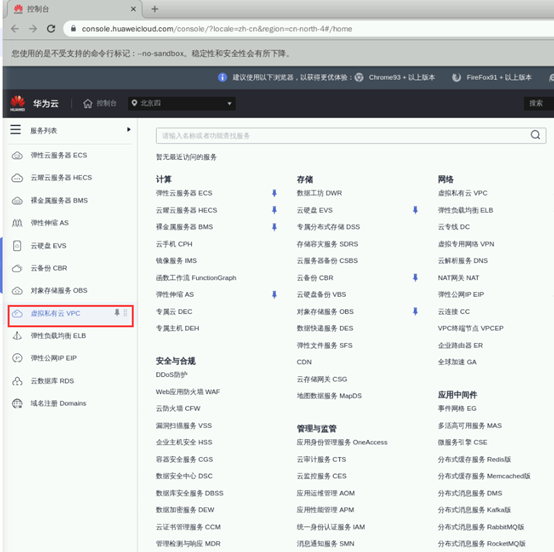Click the ELB load balancer sidebar icon
Screen dimensions: 554x552
tap(17, 336)
